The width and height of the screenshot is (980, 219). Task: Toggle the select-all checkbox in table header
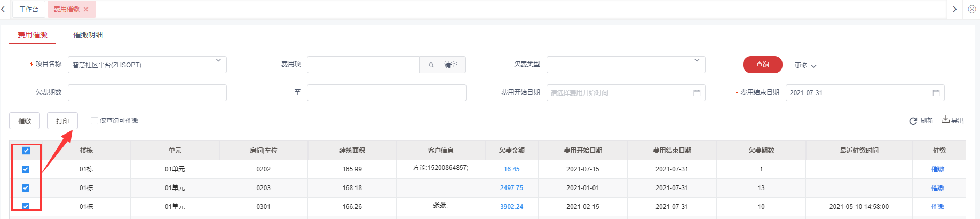(26, 151)
